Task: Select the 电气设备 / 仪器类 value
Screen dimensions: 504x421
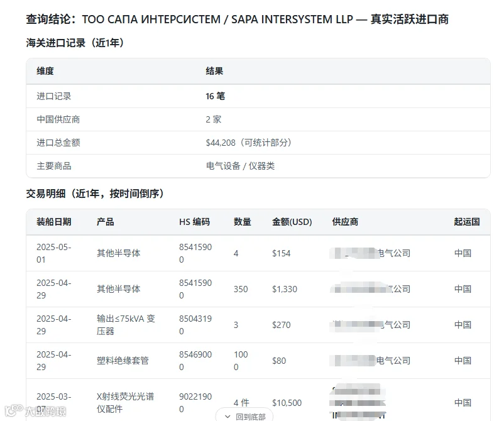Action: (x=241, y=166)
